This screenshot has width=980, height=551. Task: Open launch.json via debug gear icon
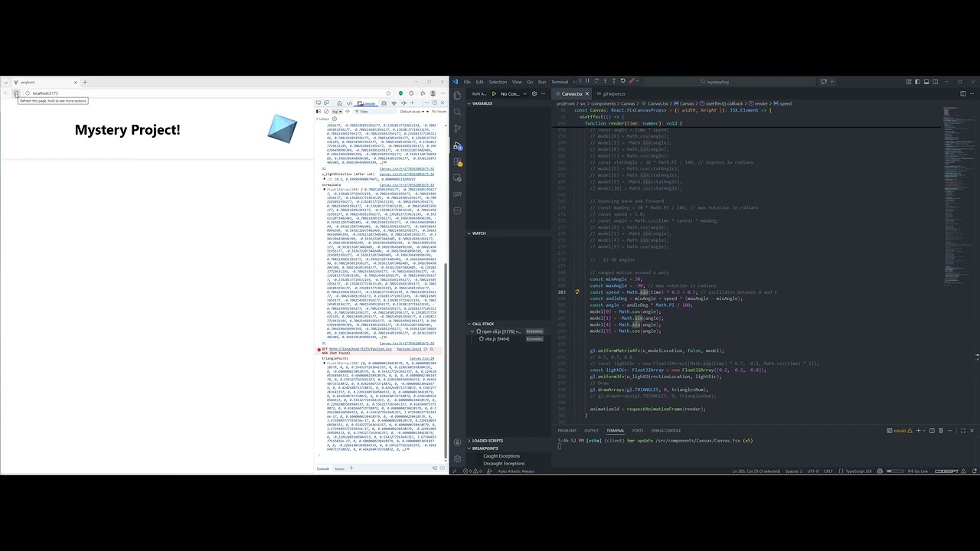tap(534, 93)
